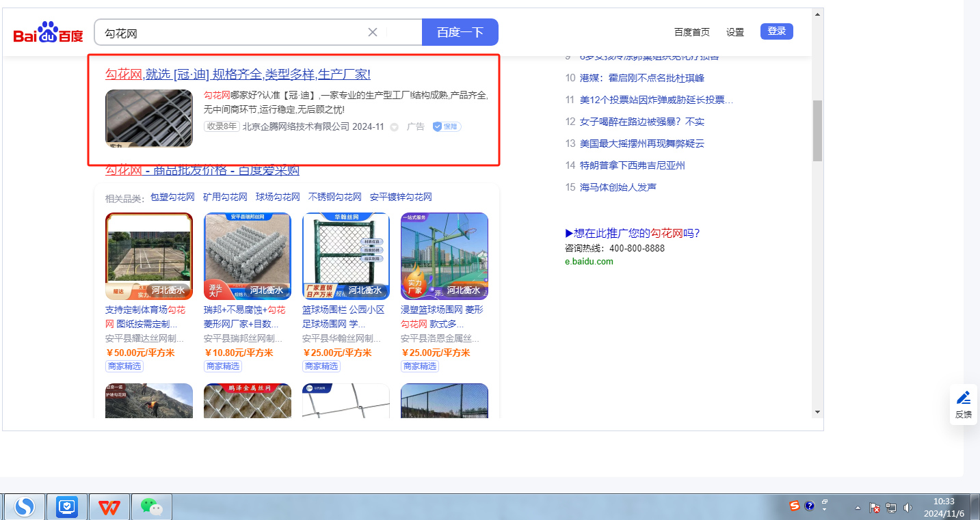The image size is (980, 520).
Task: Open the 鹏泽金属丝网 product image
Action: (x=248, y=400)
